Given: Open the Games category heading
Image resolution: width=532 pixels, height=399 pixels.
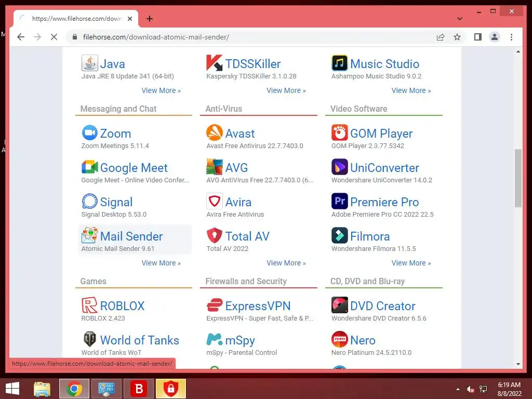Looking at the screenshot, I should point(94,281).
